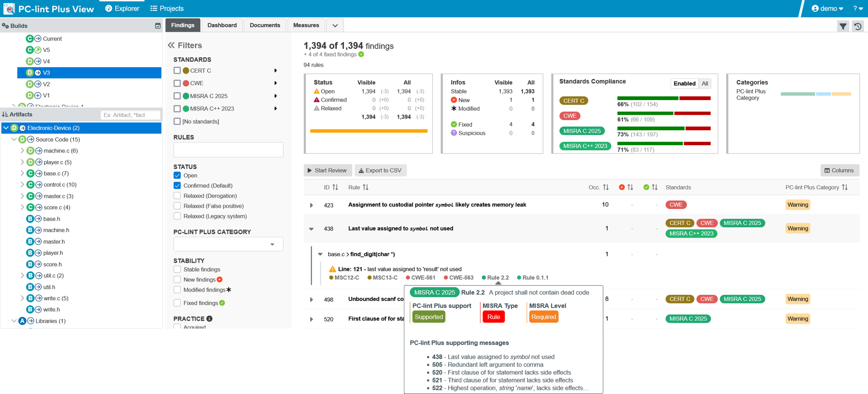
Task: Expand the machine.c tree node
Action: 22,151
